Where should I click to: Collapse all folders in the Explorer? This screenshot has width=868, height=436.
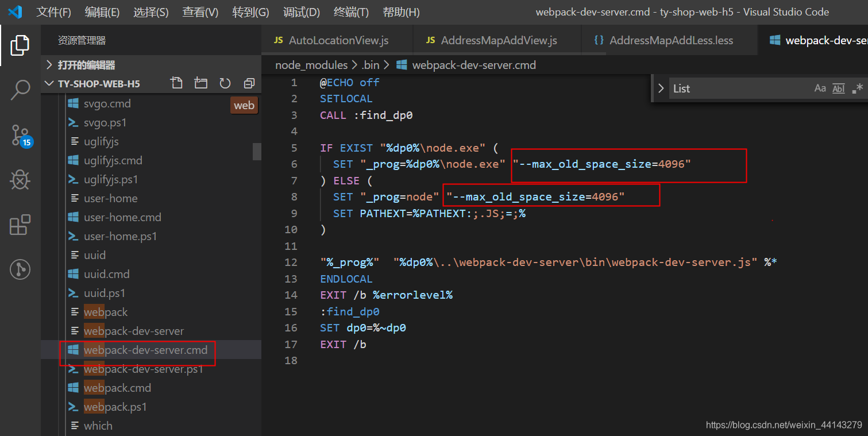249,83
